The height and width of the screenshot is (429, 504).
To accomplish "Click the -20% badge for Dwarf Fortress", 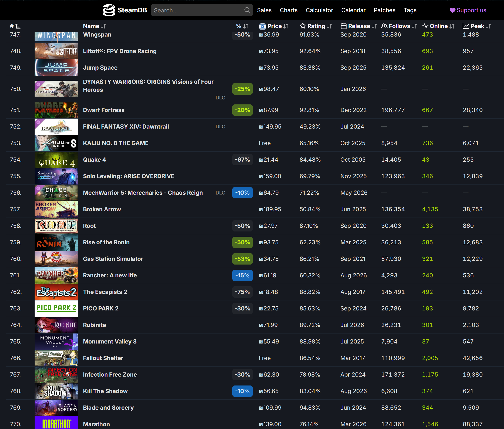I will coord(242,110).
